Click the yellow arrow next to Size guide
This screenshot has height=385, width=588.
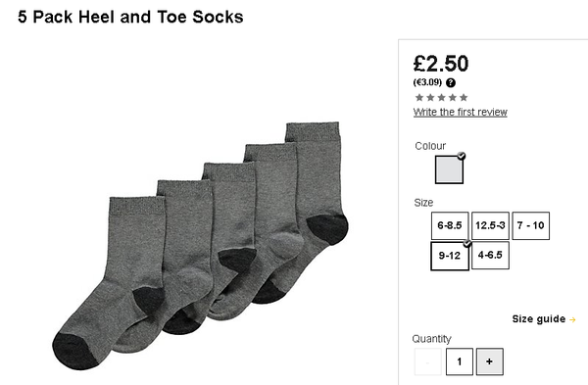(x=572, y=319)
